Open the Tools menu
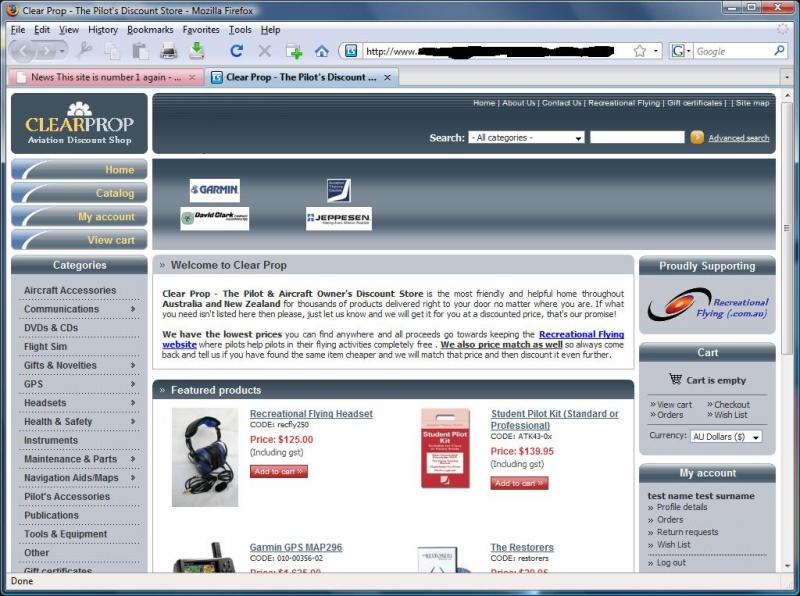 tap(240, 30)
